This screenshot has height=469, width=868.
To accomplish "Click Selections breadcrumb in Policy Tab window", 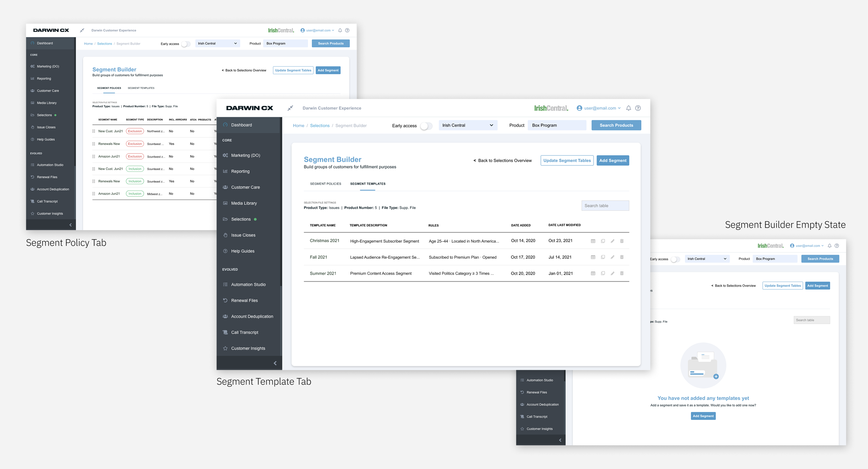I will (x=105, y=44).
